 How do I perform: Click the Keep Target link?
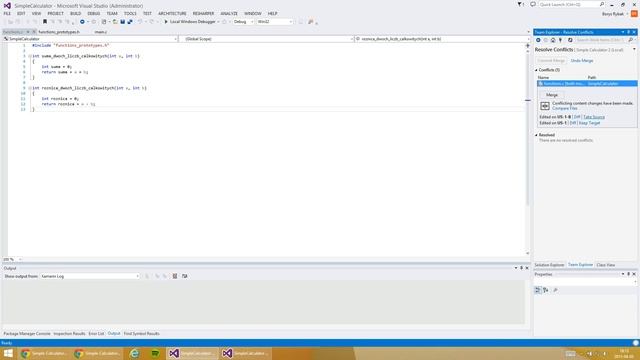(589, 123)
